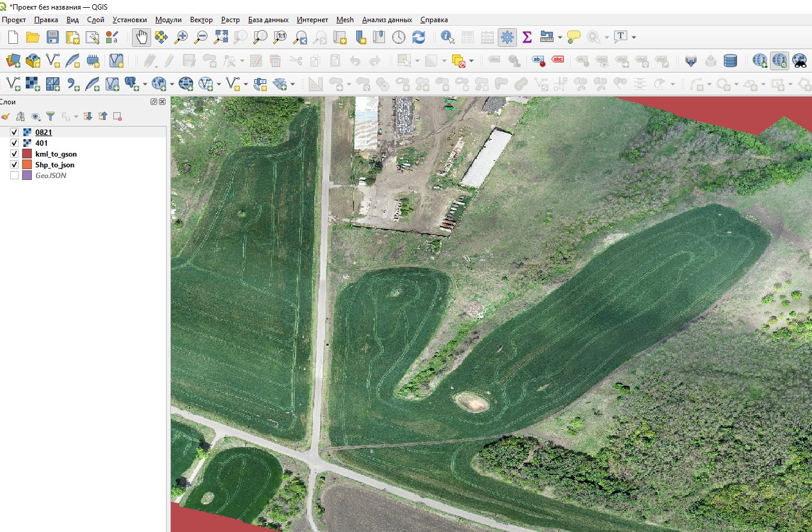
Task: Click the Refresh map icon
Action: click(x=419, y=37)
